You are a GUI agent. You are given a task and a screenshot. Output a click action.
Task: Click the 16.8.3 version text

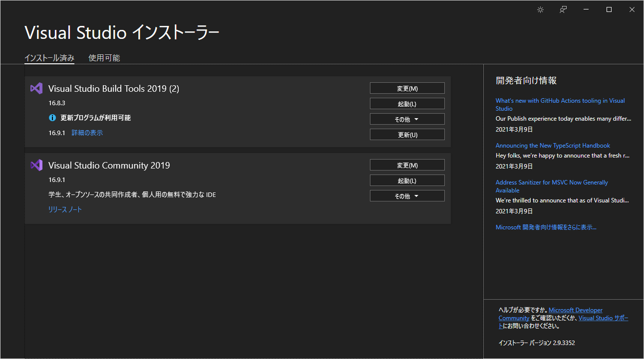pos(57,103)
